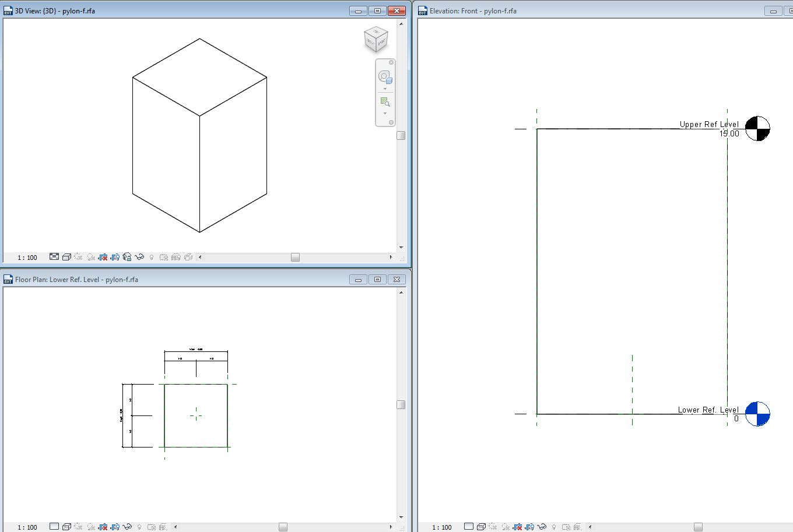Image resolution: width=793 pixels, height=532 pixels.
Task: Click the Visual Style icon in floor plan view
Action: (66, 527)
